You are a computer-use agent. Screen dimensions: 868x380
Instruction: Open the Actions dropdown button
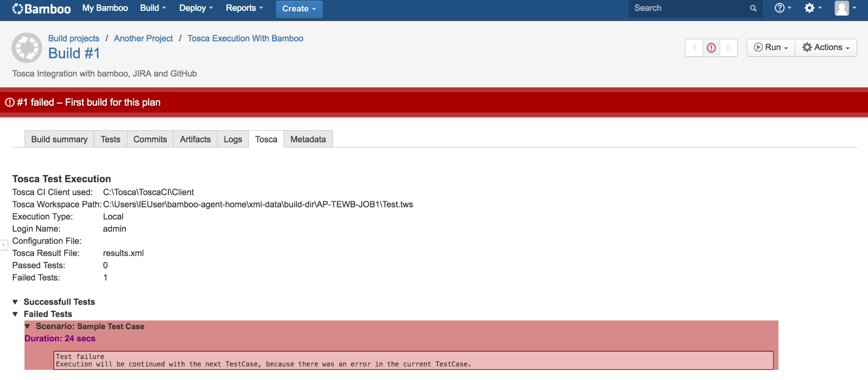[826, 48]
